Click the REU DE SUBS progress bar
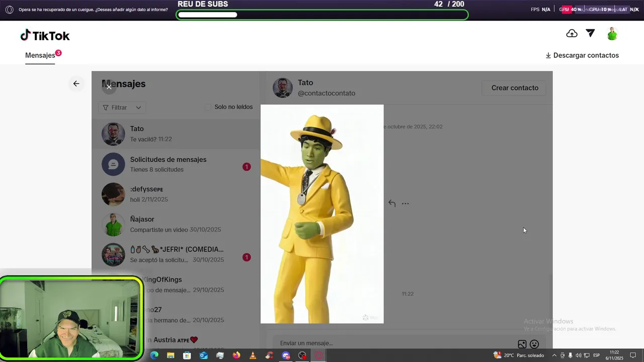644x362 pixels. (322, 15)
